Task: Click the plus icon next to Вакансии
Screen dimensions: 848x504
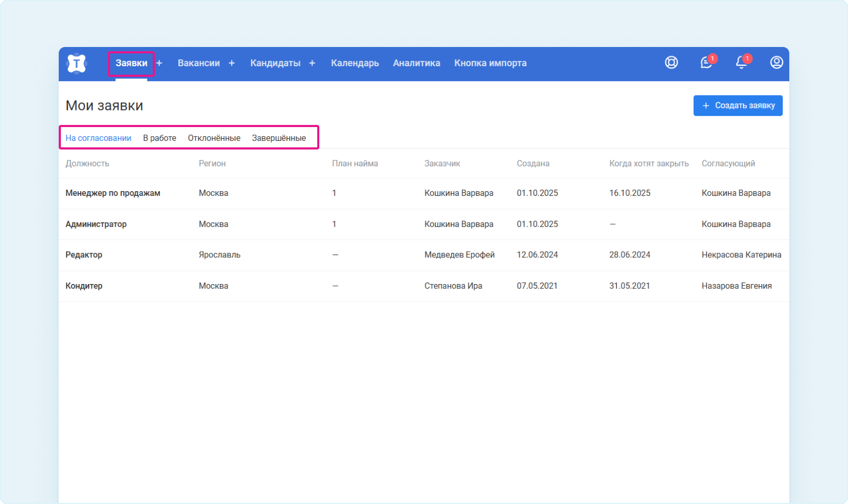Action: click(x=232, y=63)
